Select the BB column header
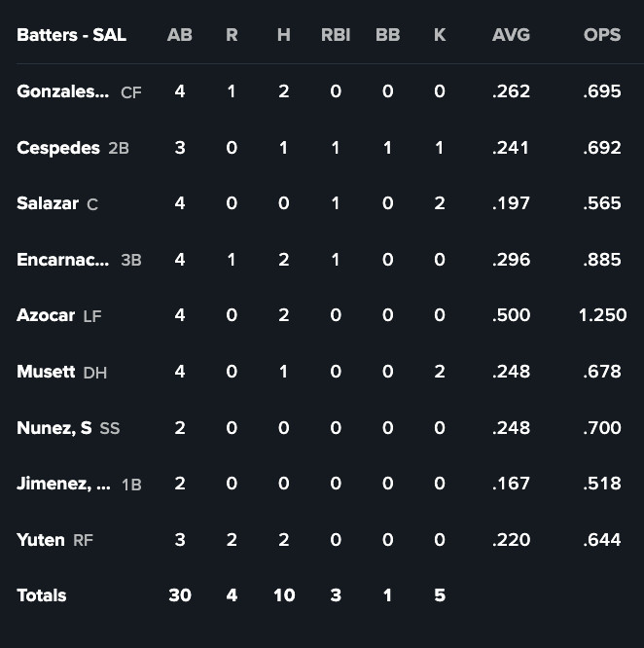Screen dimensions: 644x648 [387, 35]
